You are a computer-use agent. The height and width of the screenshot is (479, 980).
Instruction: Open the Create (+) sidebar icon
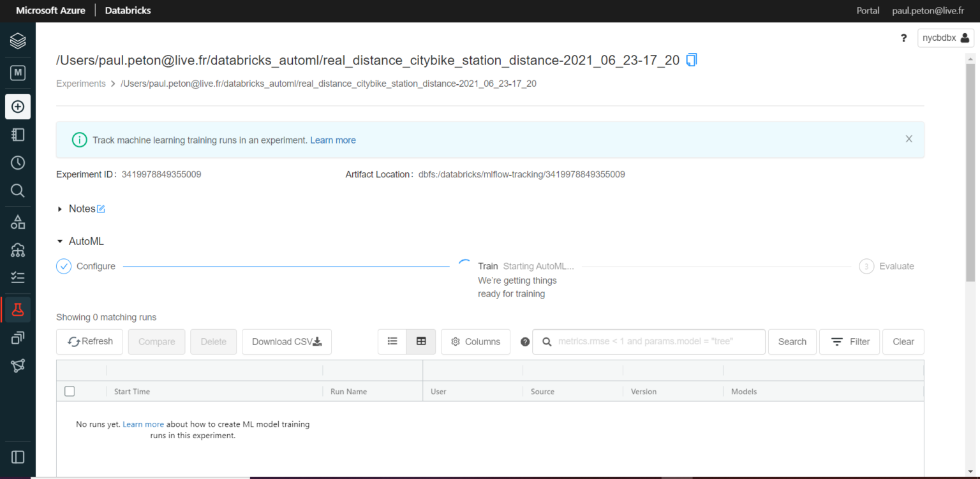click(17, 107)
